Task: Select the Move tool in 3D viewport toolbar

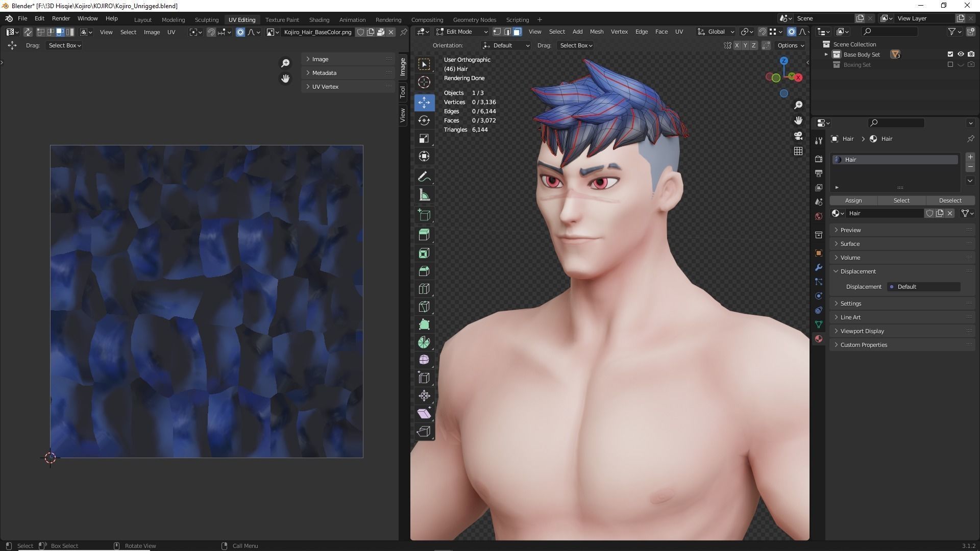Action: pyautogui.click(x=424, y=103)
